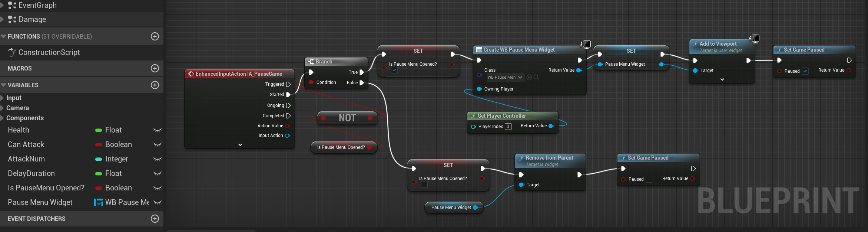The width and height of the screenshot is (868, 232).
Task: Click the Health float type pill
Action: [x=99, y=130]
